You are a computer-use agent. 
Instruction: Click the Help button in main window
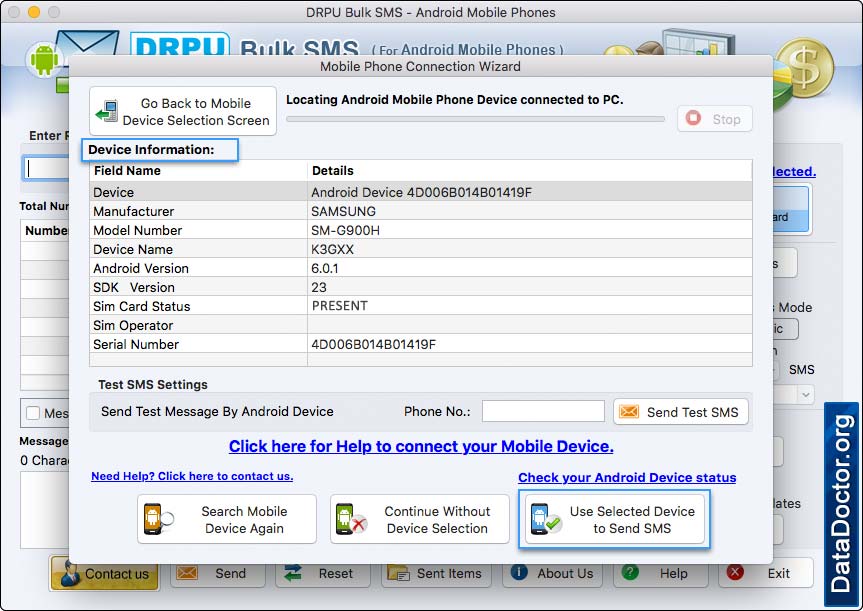pyautogui.click(x=660, y=574)
